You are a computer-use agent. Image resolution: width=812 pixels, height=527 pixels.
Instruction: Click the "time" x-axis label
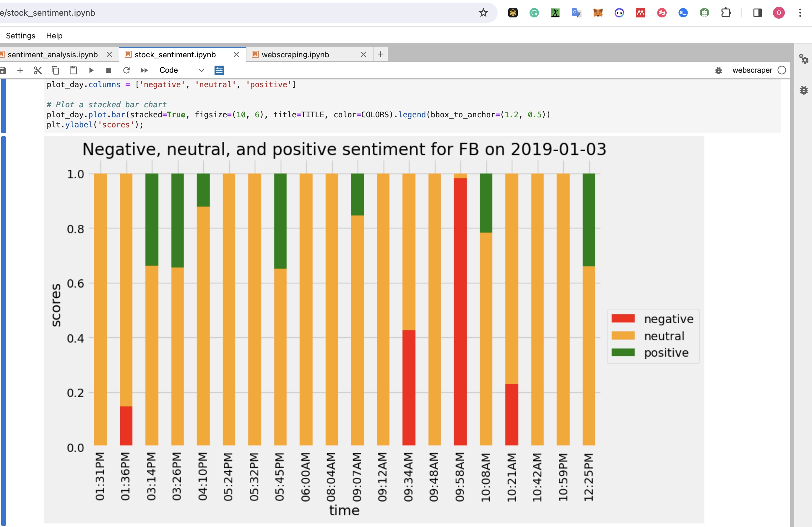click(x=344, y=510)
